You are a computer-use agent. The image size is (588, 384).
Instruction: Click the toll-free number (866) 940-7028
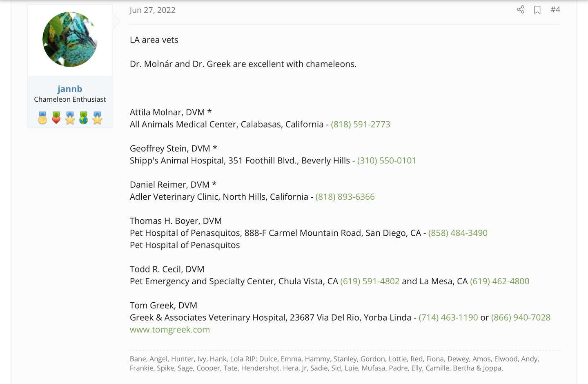[x=520, y=317]
